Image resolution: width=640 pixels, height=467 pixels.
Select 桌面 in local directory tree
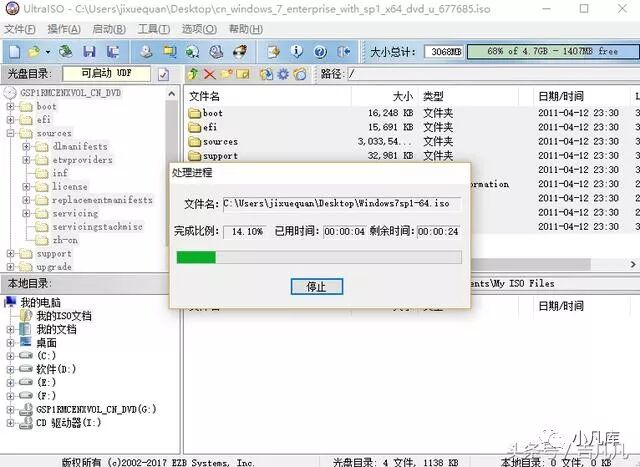click(x=47, y=343)
